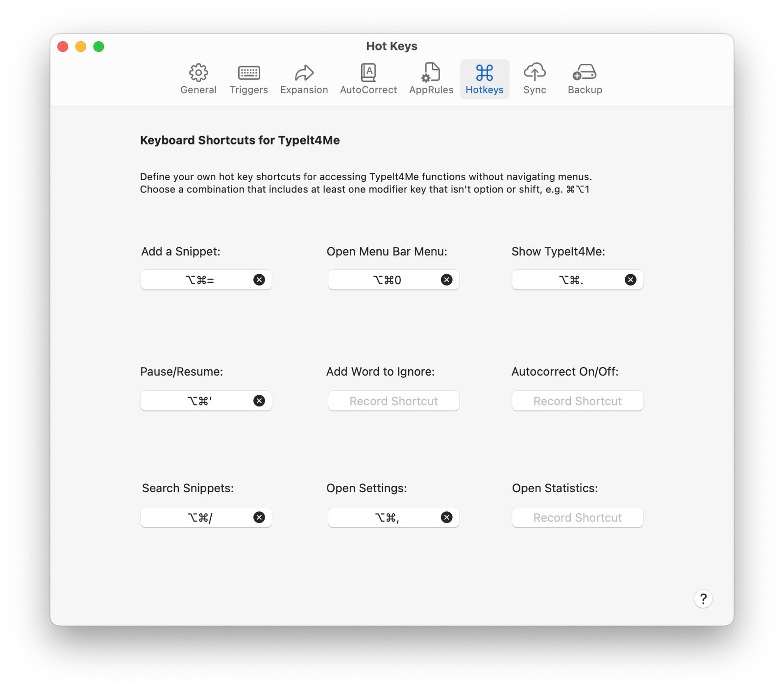This screenshot has height=692, width=784.
Task: Open the Expansion arrow tab
Action: [x=304, y=79]
